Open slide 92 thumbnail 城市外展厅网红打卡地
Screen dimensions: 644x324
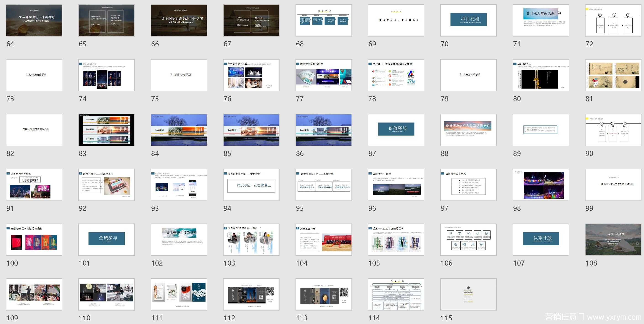[x=106, y=185]
